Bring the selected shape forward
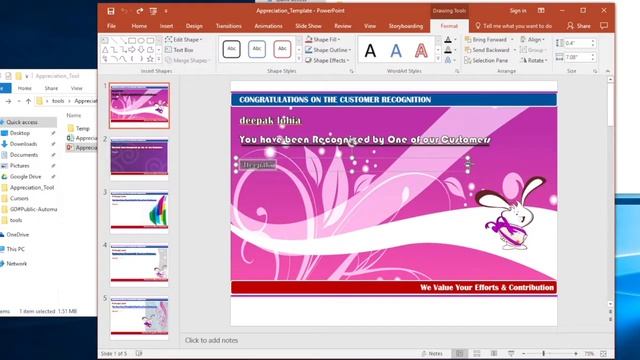This screenshot has height=360, width=640. tap(486, 40)
